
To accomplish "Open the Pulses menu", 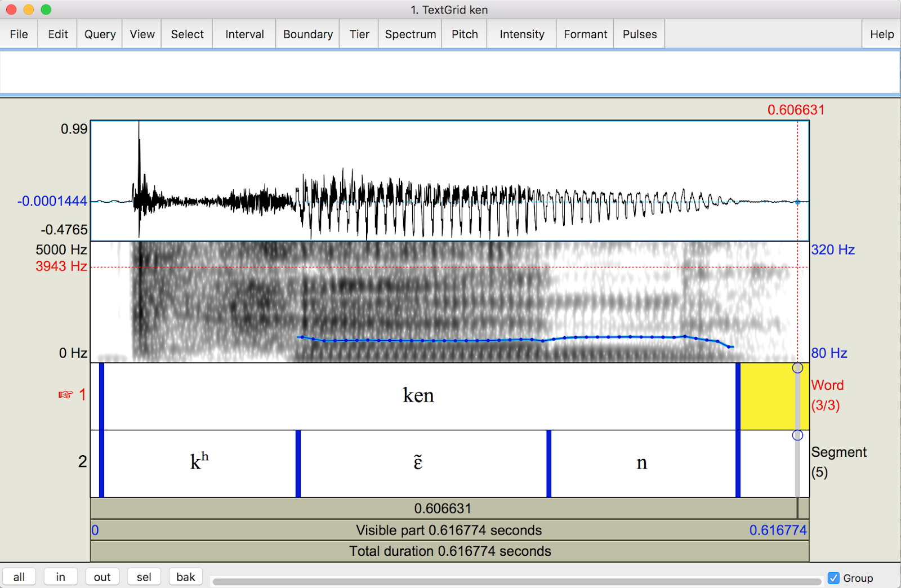I will 639,34.
